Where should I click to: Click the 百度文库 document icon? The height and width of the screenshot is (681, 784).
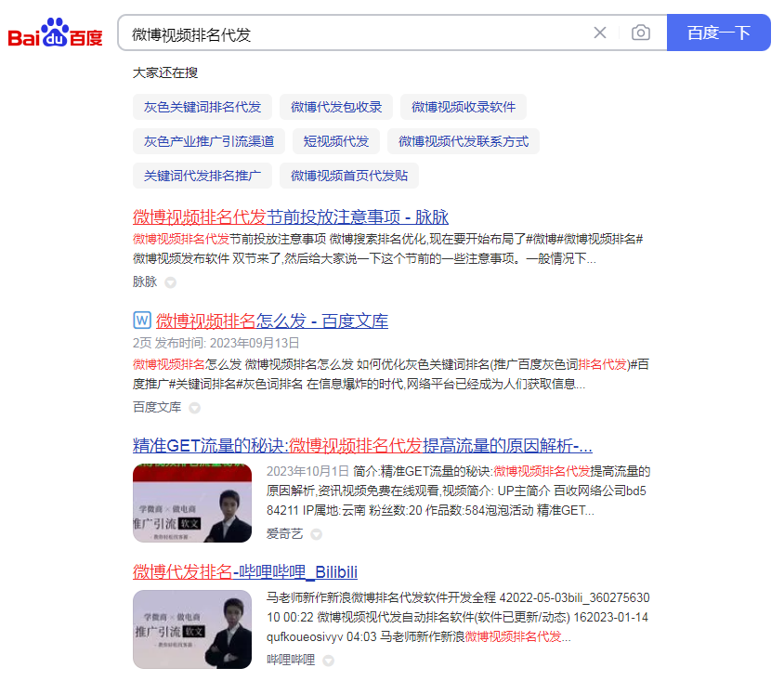142,321
